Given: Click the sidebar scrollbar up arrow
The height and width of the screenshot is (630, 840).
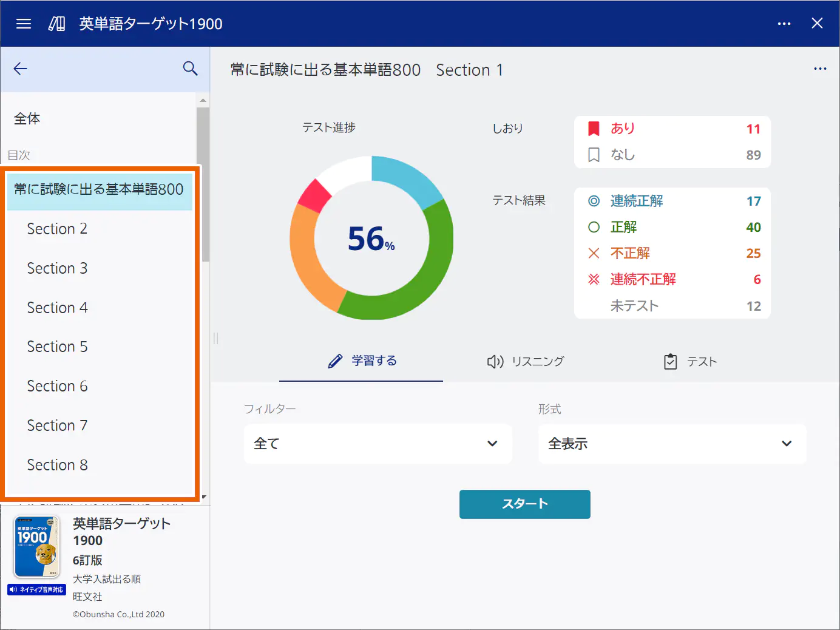Looking at the screenshot, I should click(203, 100).
